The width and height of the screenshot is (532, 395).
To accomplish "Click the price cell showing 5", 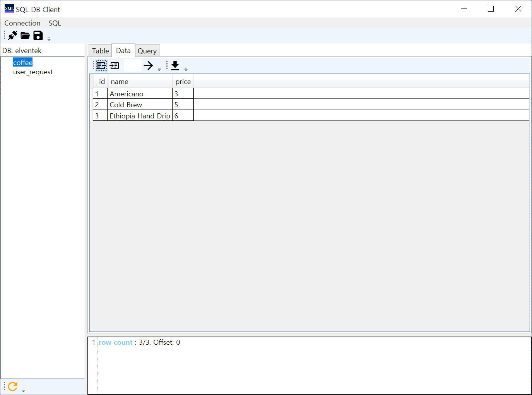I will pos(183,105).
